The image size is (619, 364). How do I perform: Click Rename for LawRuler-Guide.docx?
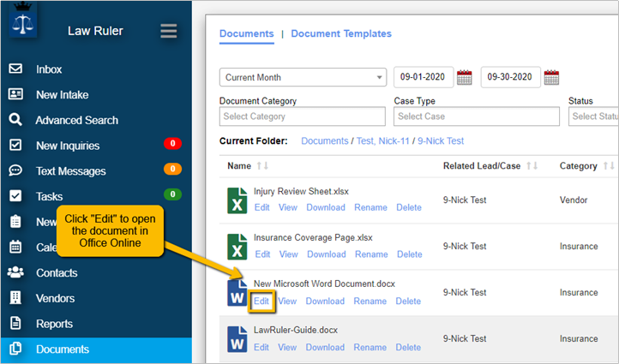click(370, 348)
